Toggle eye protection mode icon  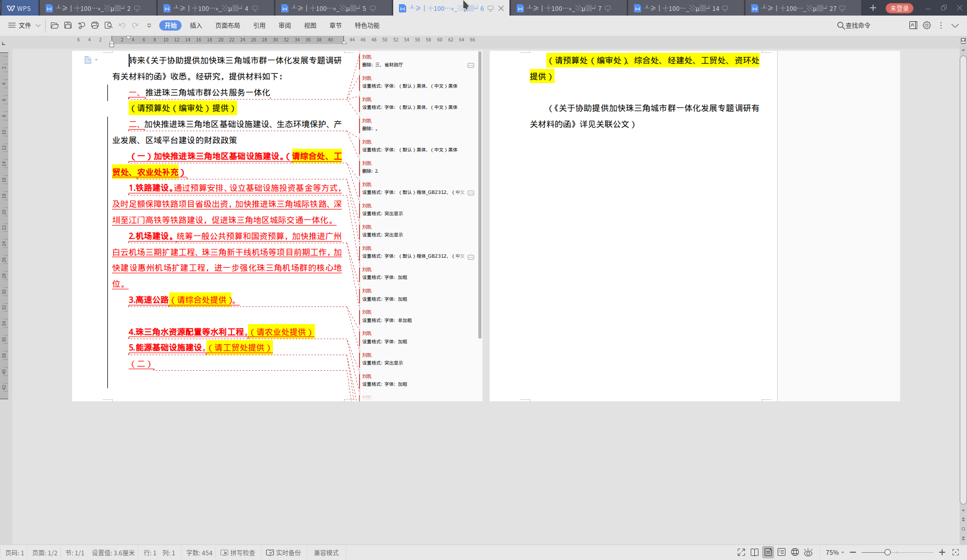coord(809,552)
